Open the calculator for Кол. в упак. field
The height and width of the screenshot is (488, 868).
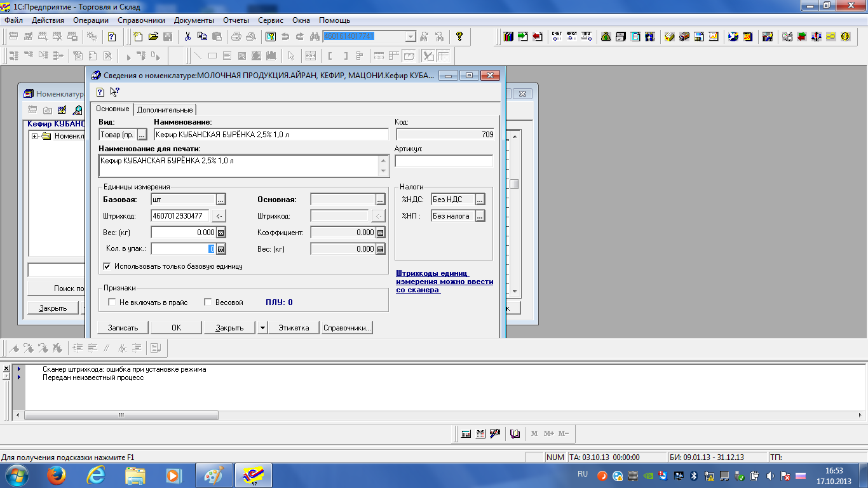click(x=221, y=249)
